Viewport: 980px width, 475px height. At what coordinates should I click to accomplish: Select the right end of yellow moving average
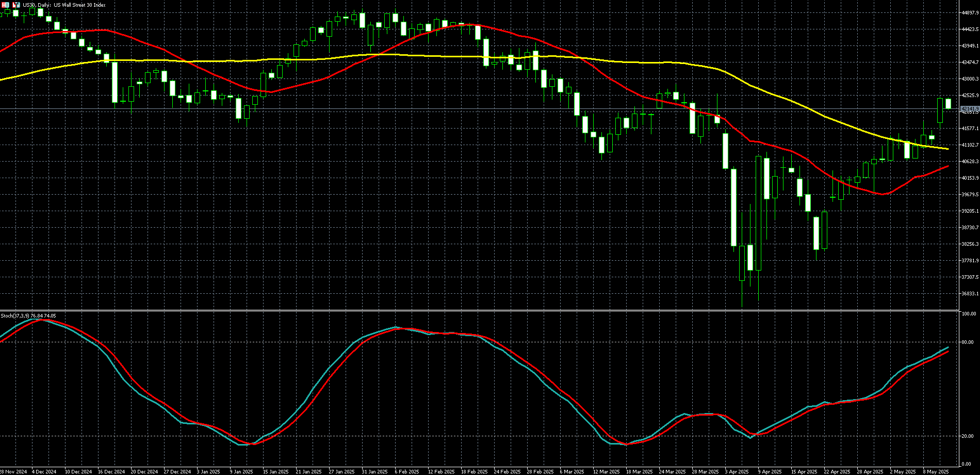[x=948, y=149]
